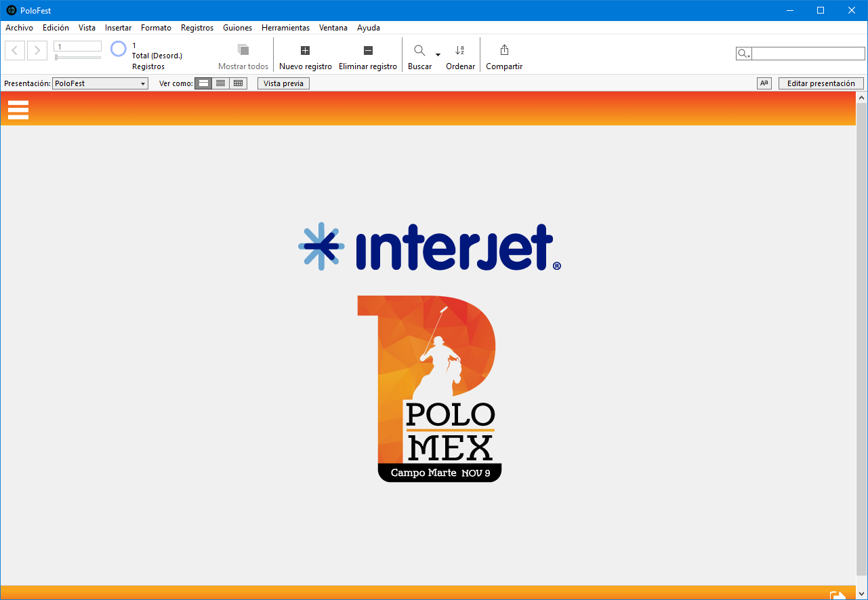868x600 pixels.
Task: Open the Registros menu
Action: click(x=197, y=28)
